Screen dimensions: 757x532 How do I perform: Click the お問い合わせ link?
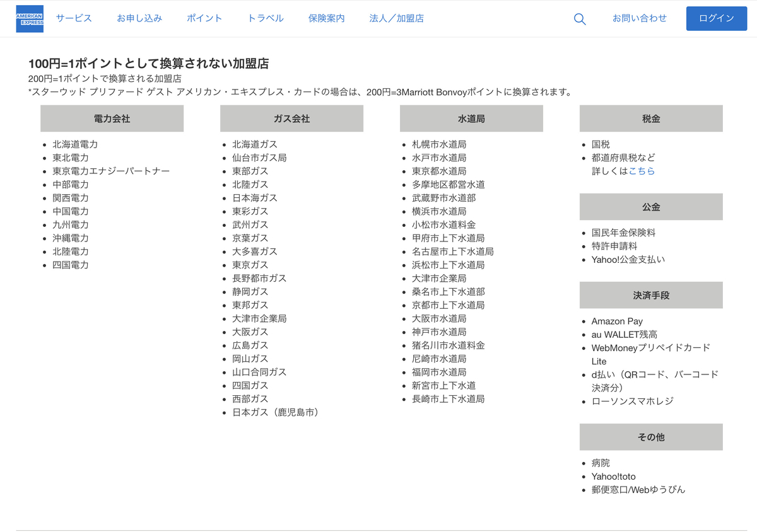point(640,18)
